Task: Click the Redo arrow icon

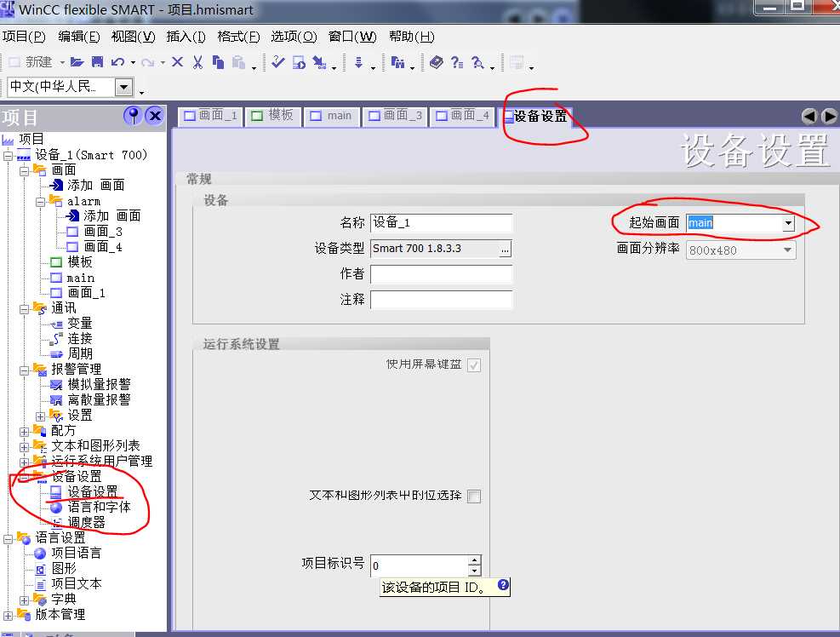Action: coord(148,63)
